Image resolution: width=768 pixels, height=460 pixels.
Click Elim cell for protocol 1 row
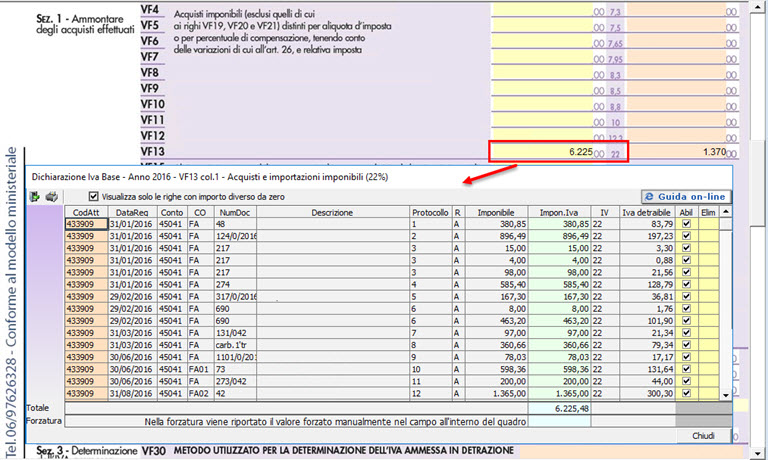[x=708, y=224]
